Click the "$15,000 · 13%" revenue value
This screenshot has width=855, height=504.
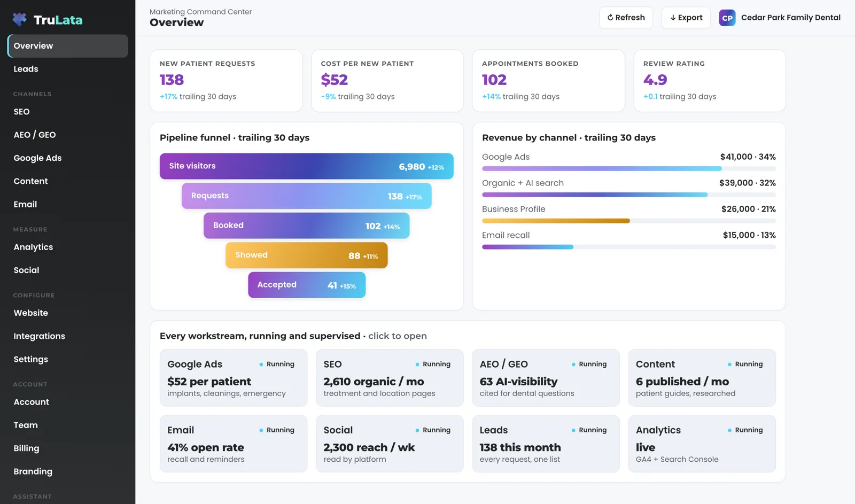tap(749, 235)
